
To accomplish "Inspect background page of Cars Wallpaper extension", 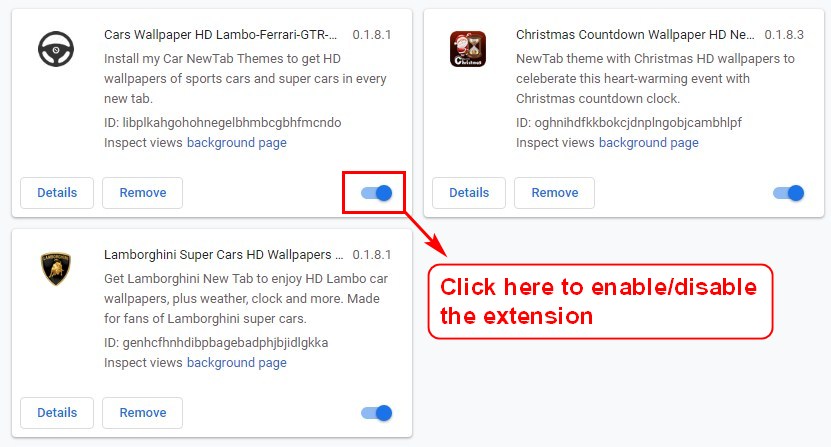I will 236,143.
